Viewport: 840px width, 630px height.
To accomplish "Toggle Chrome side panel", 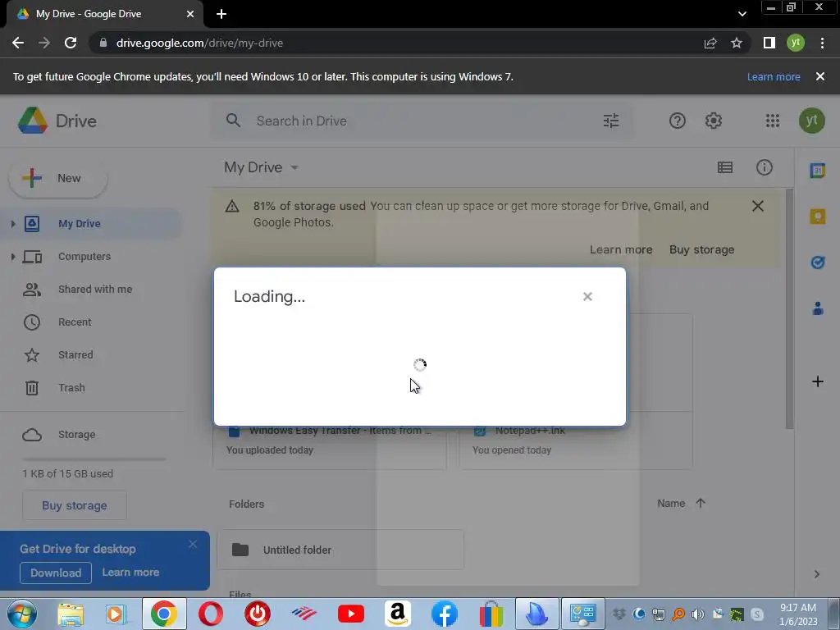I will 769,43.
